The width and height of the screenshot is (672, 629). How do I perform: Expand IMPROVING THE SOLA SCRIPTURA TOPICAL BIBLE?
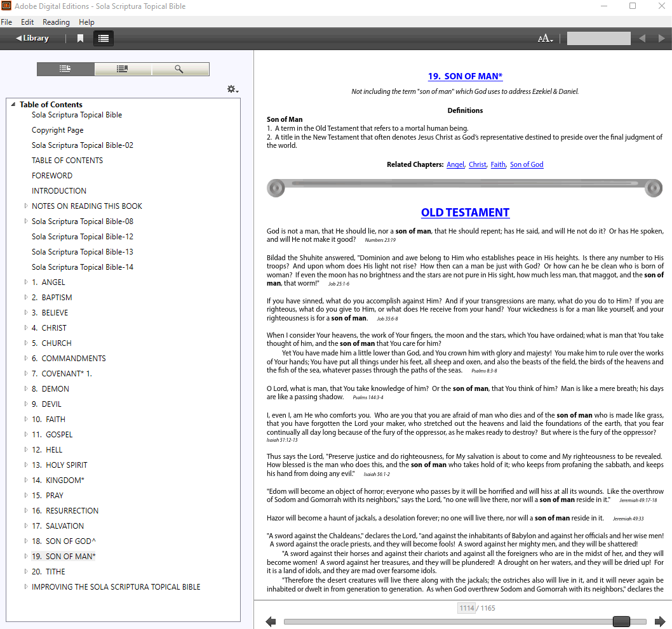coord(25,586)
